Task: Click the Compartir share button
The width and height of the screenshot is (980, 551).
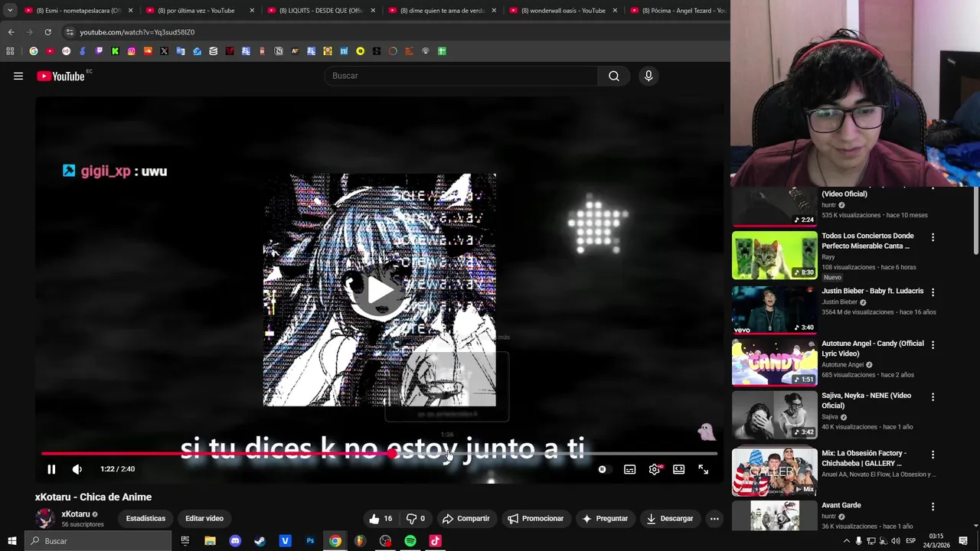Action: click(465, 518)
